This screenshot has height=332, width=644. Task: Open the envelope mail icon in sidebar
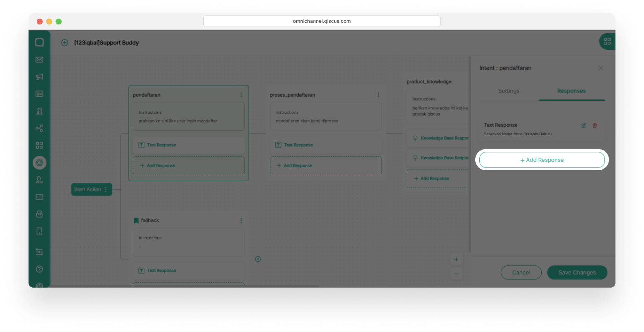click(40, 59)
